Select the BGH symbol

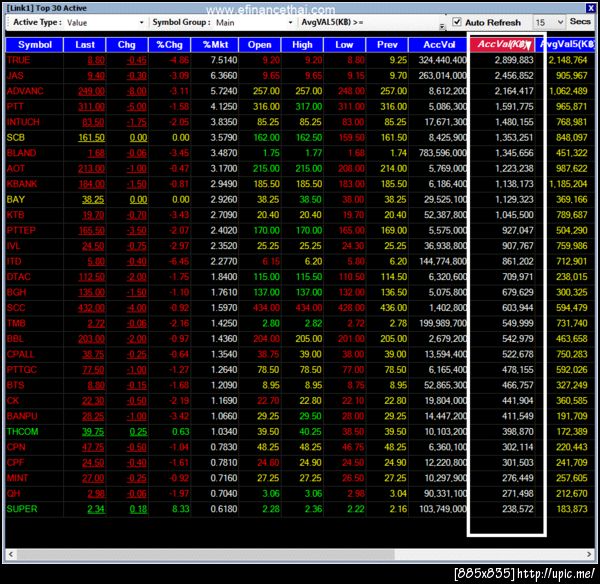16,292
